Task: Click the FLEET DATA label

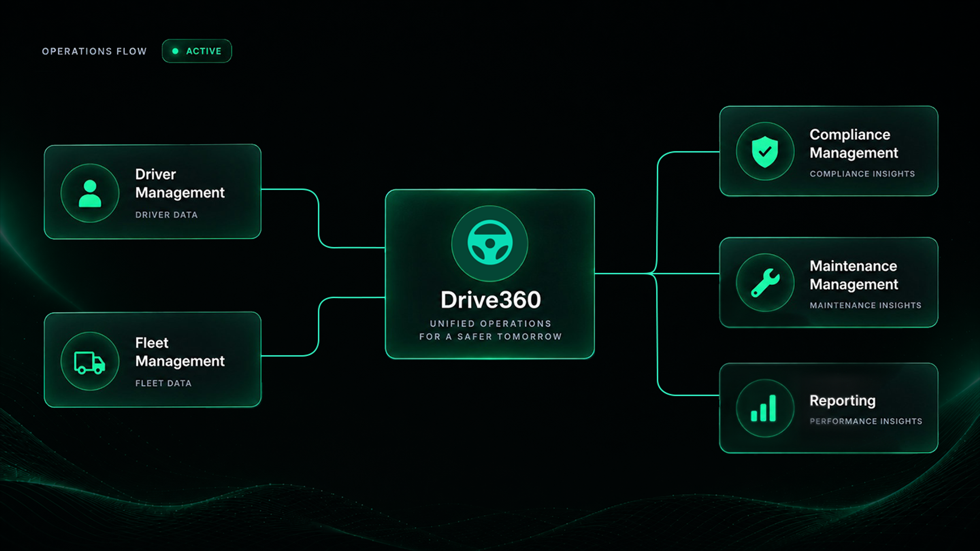Action: (164, 383)
